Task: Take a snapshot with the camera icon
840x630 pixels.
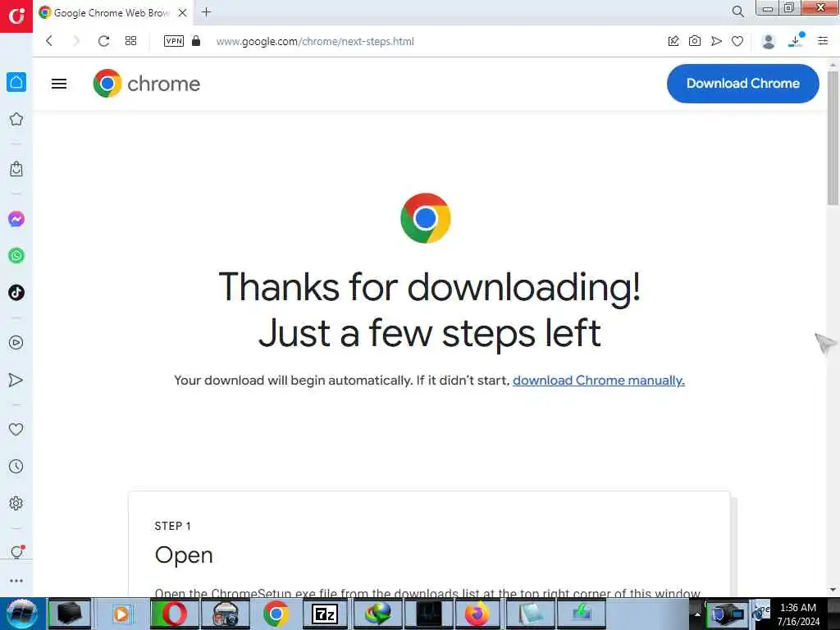Action: (x=695, y=41)
